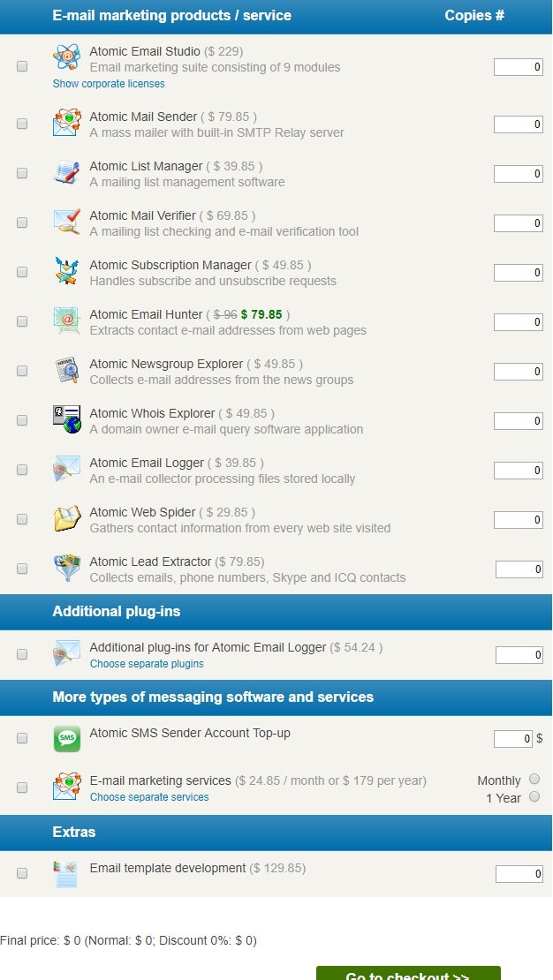Select the Monthly radio button
This screenshot has width=553, height=980.
point(534,779)
